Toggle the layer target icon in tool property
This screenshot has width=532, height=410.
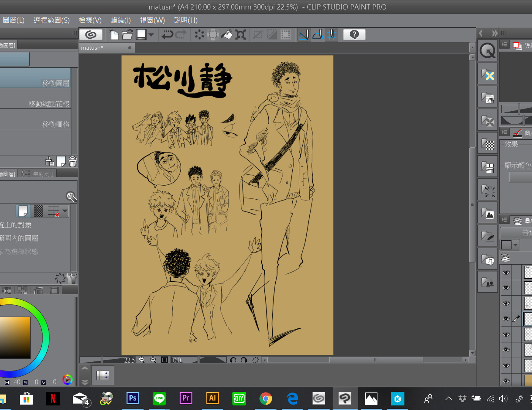(x=23, y=211)
